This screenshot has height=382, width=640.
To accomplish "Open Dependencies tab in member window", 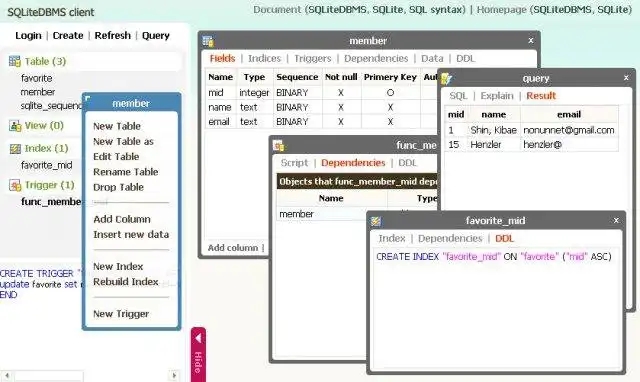I will point(376,58).
